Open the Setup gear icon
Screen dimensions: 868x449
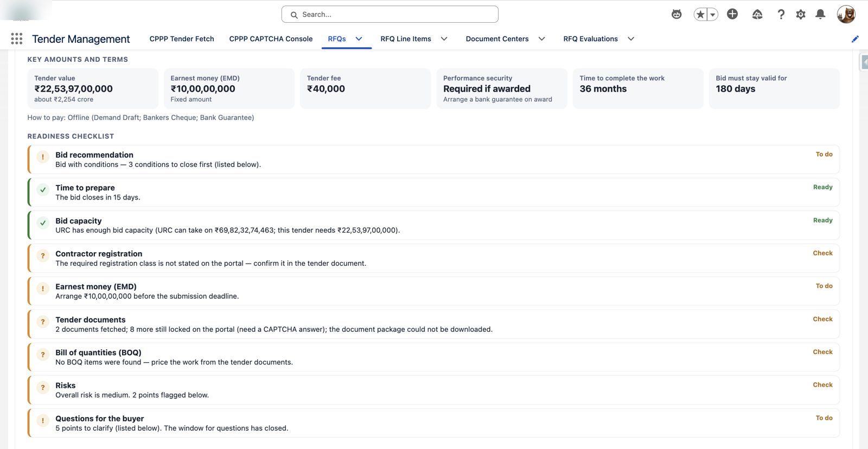click(801, 14)
